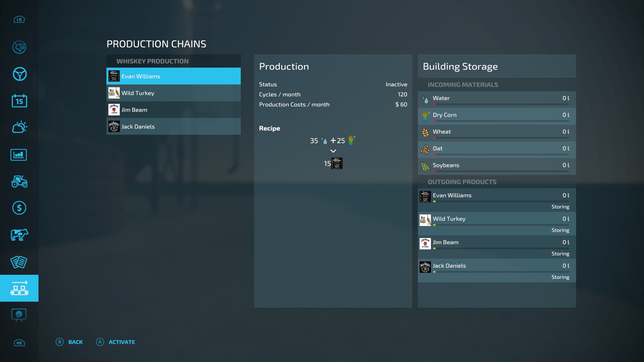Click the Water fill level bar
The height and width of the screenshot is (362, 644).
point(501,104)
